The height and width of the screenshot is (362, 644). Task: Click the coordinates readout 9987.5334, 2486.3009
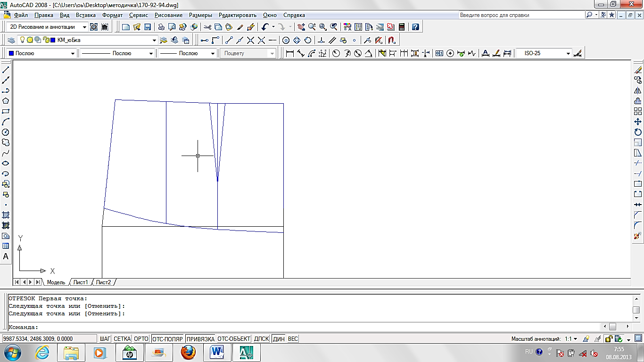click(x=49, y=339)
